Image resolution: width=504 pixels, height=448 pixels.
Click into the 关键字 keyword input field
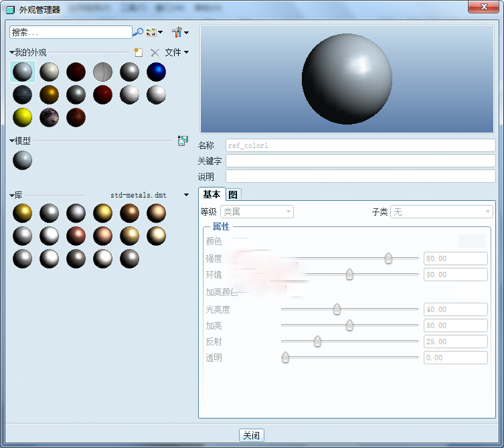(360, 161)
